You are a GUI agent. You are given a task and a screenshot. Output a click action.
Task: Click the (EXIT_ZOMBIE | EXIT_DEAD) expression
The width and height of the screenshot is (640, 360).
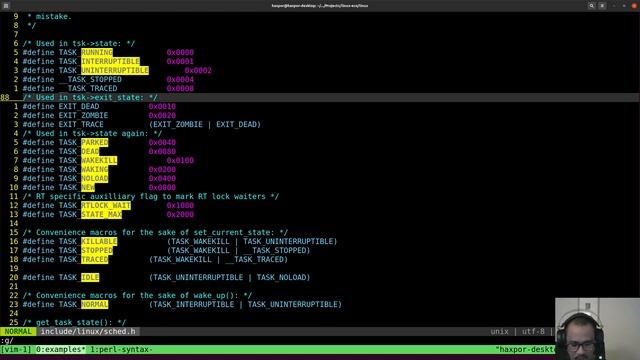[204, 124]
